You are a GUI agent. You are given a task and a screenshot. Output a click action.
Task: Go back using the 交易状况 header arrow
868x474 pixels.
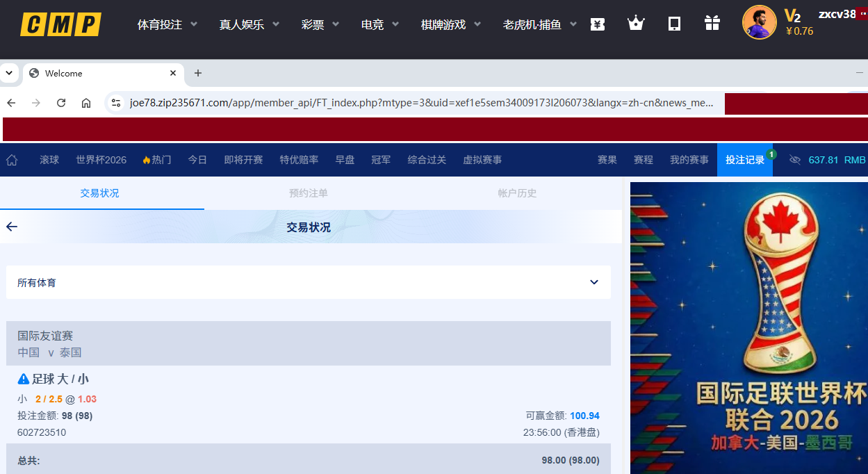(x=12, y=227)
